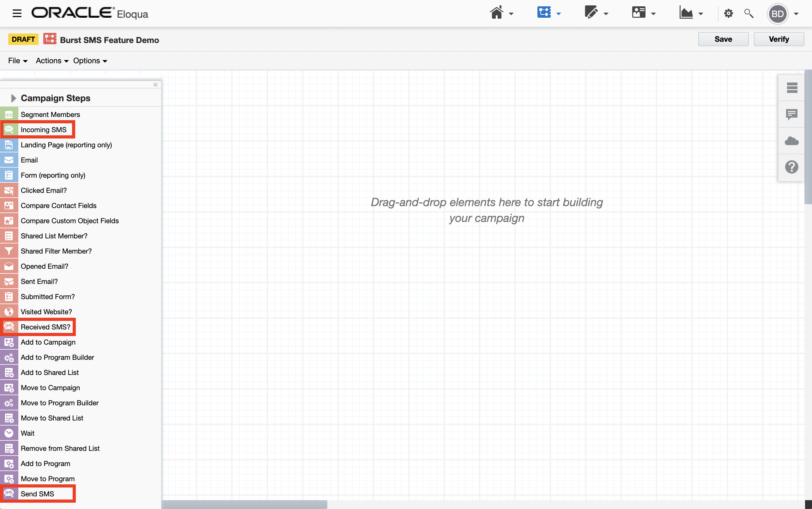
Task: Open the comments panel icon
Action: [x=791, y=114]
